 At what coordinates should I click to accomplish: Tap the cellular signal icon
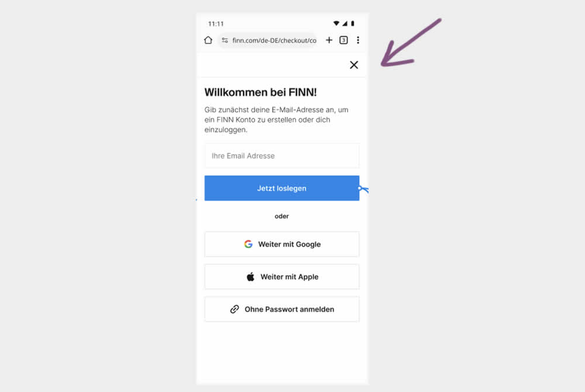click(345, 23)
